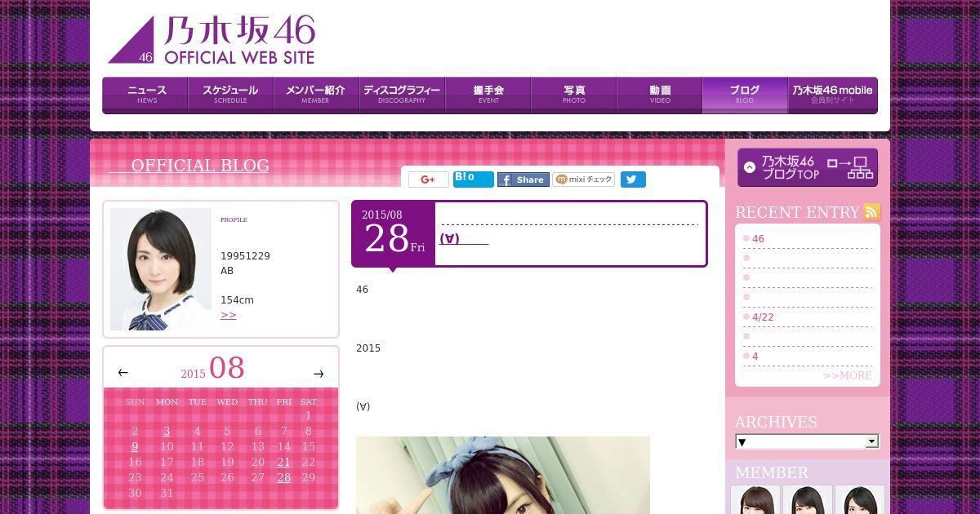Screen dimensions: 980x514
Task: Click the blog post photo
Action: pos(503,475)
